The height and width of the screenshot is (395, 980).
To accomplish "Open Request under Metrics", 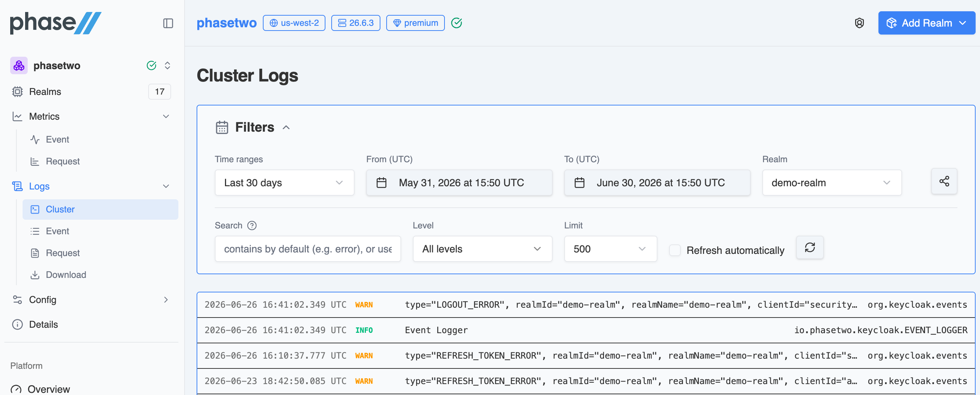I will (63, 161).
